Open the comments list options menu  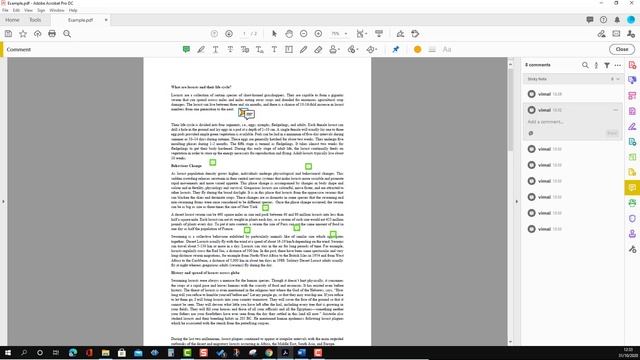click(618, 65)
